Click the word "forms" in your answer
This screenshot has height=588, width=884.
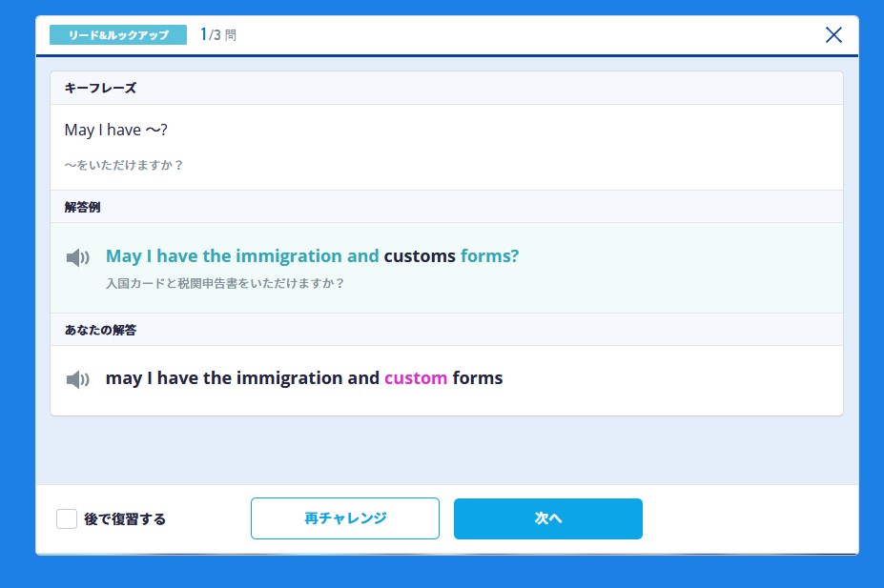478,378
